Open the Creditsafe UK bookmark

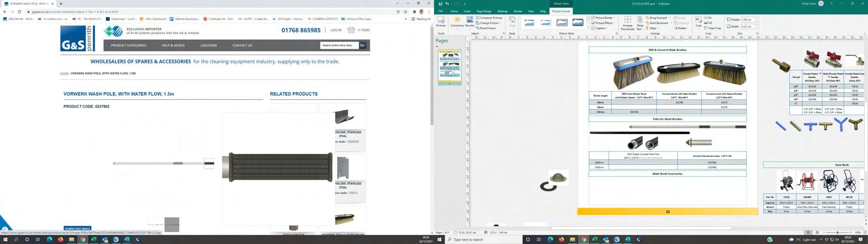point(219,19)
